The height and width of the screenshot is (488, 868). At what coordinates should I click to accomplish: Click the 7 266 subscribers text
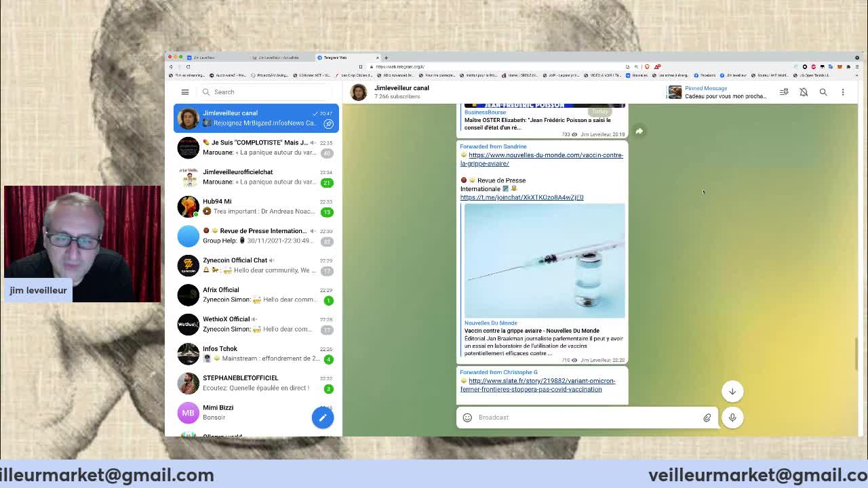coord(397,96)
